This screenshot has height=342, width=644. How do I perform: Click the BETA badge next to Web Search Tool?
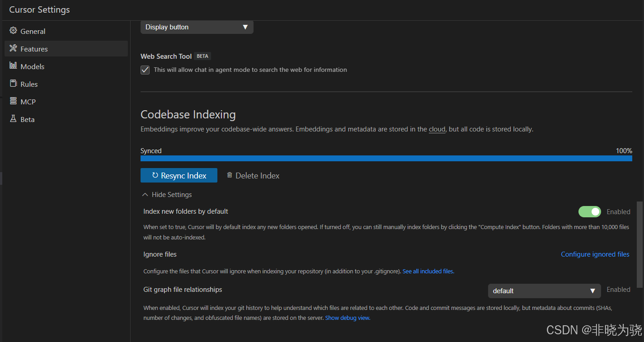[x=202, y=56]
